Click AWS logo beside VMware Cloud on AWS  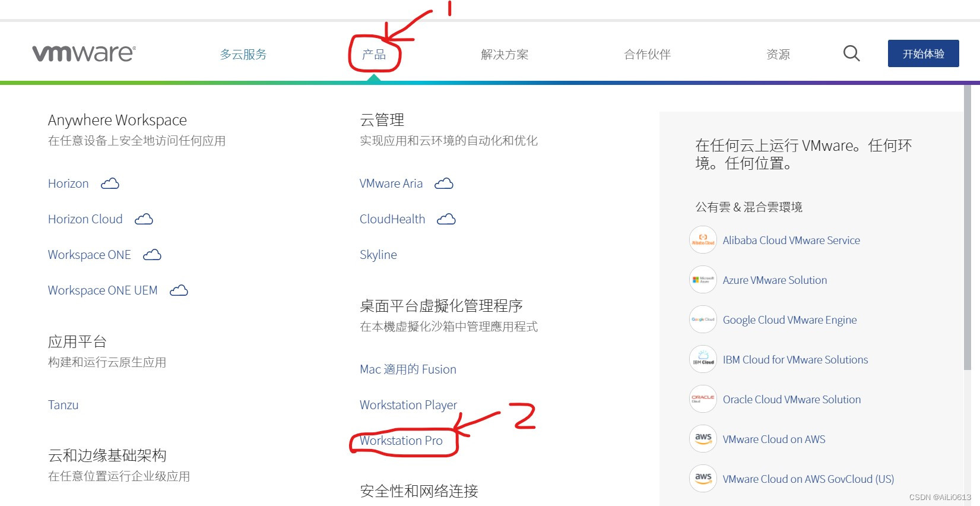(x=703, y=439)
